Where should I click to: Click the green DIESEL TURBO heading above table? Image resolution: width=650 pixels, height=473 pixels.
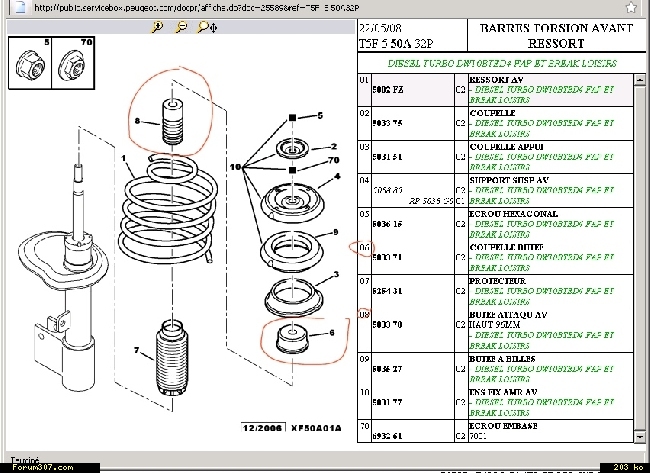pyautogui.click(x=502, y=63)
